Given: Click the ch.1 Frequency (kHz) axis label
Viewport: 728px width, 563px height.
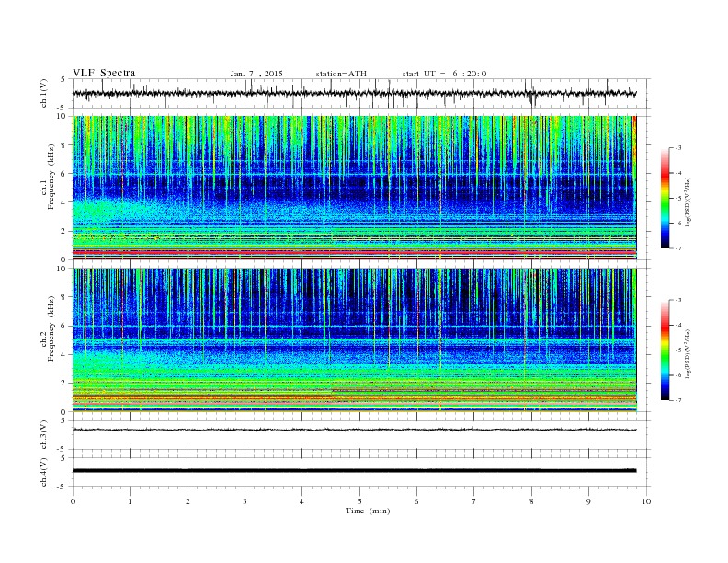Looking at the screenshot, I should pyautogui.click(x=48, y=177).
